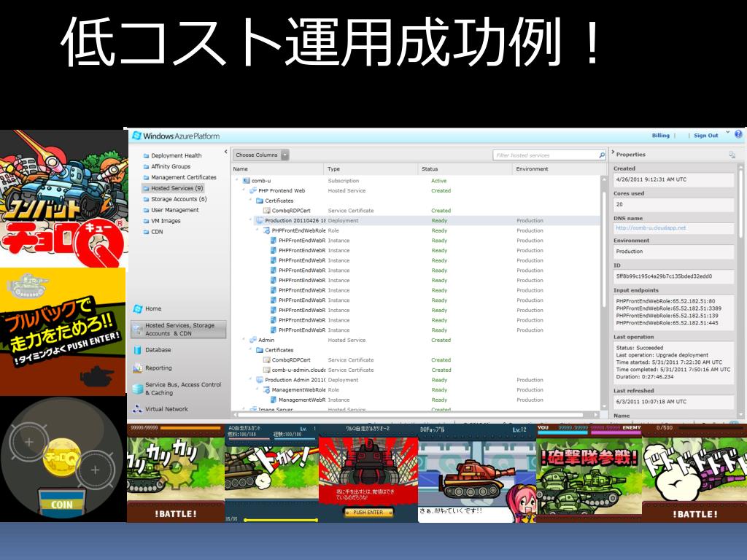Collapse the PHPFrontEndWebRole role node
The image size is (747, 560).
coord(258,230)
